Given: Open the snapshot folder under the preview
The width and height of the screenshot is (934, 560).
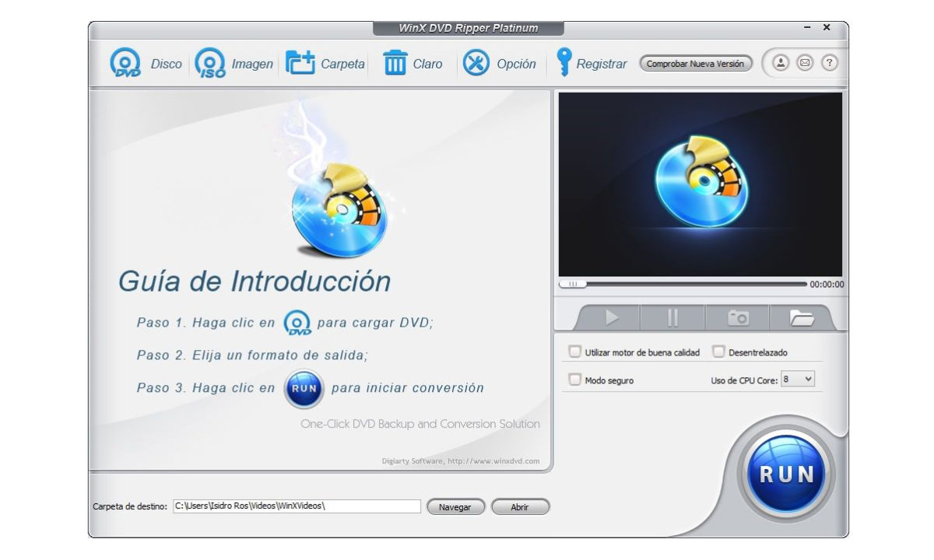Looking at the screenshot, I should tap(801, 317).
